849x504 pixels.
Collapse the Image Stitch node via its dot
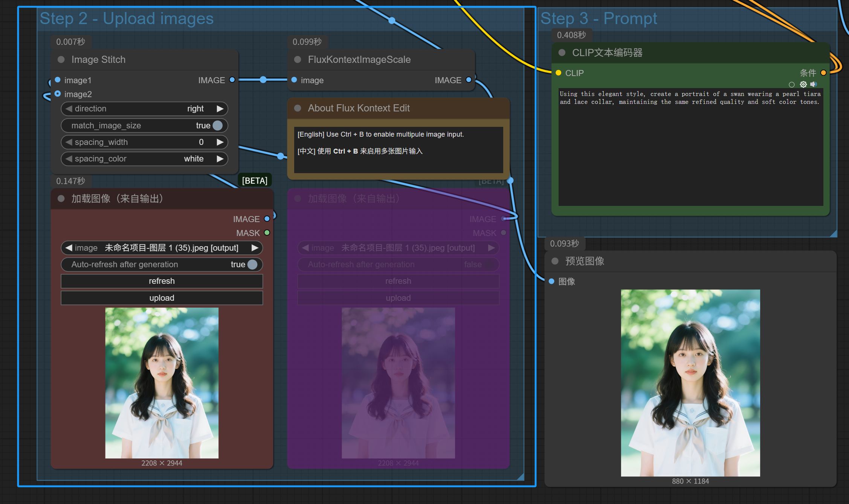point(61,59)
